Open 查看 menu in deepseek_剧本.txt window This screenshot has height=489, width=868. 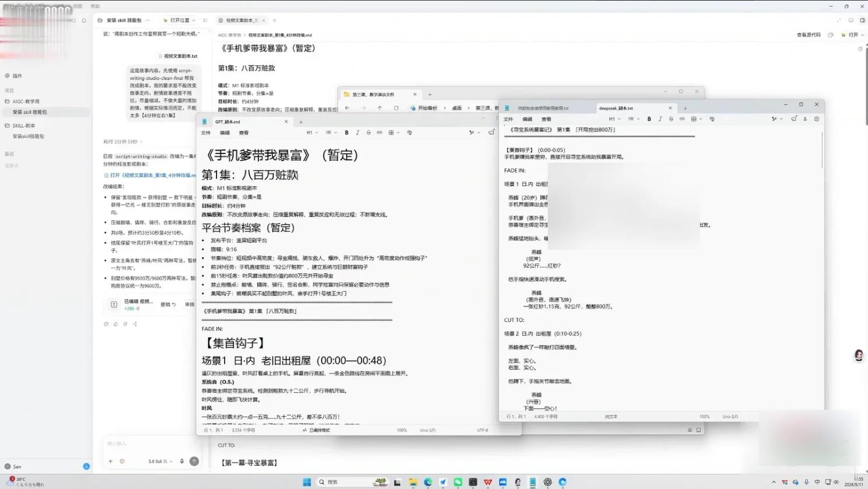(547, 119)
